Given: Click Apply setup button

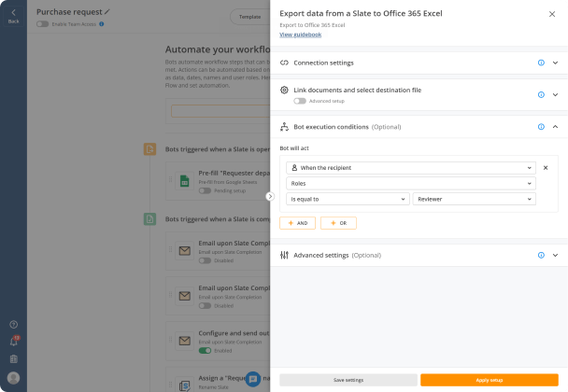Looking at the screenshot, I should (x=489, y=380).
